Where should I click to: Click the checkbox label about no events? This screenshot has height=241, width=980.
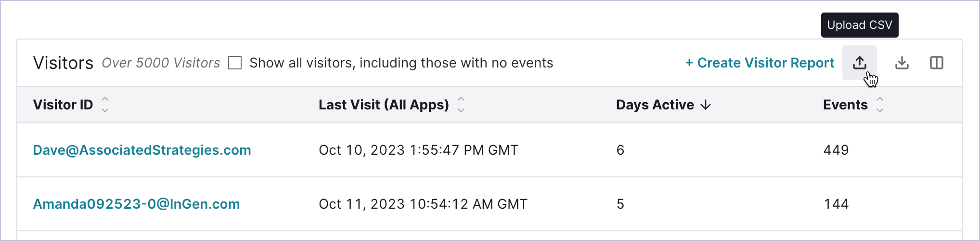coord(401,63)
